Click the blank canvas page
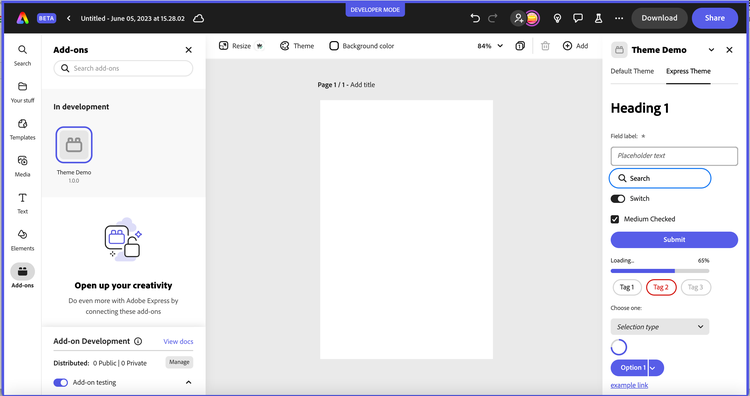This screenshot has height=396, width=750. 406,230
